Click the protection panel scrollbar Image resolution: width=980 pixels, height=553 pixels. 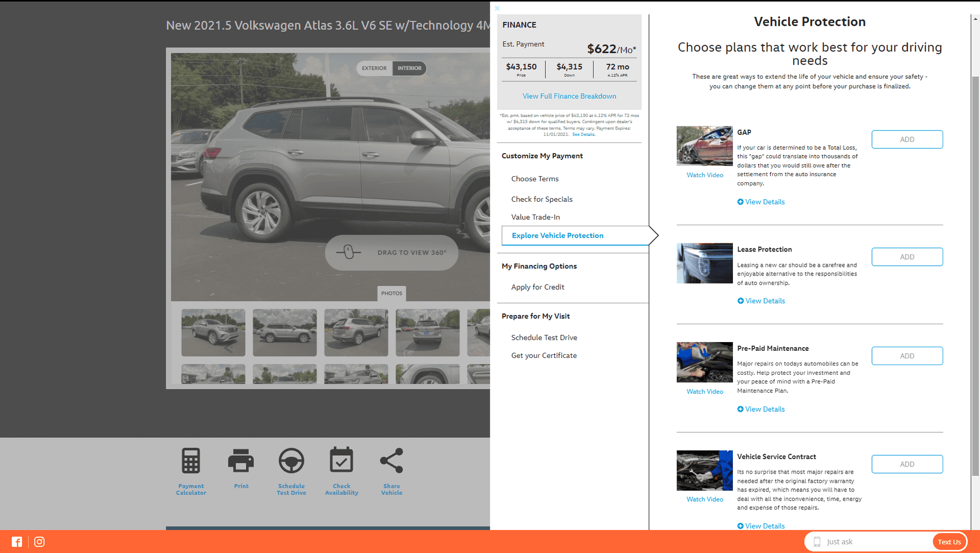click(975, 276)
